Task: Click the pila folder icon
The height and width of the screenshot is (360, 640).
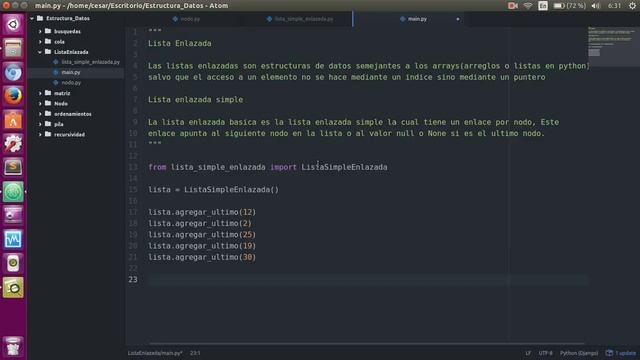Action: click(x=48, y=124)
